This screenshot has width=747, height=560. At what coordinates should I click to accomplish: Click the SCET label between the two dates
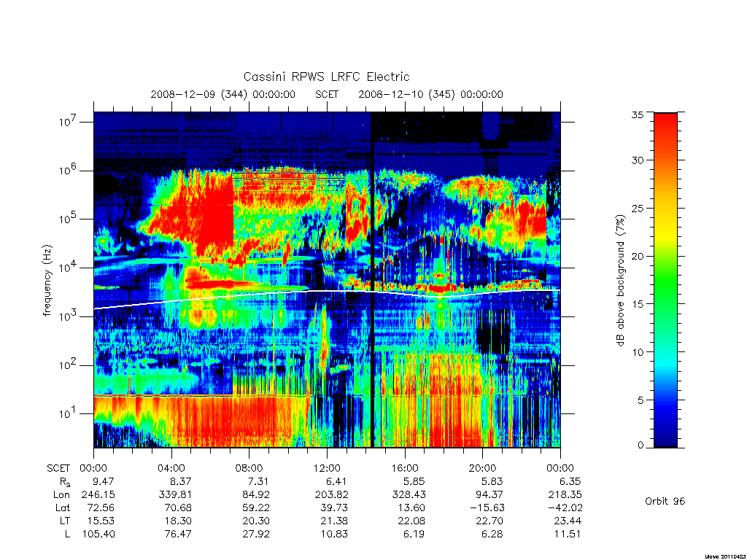[x=327, y=94]
